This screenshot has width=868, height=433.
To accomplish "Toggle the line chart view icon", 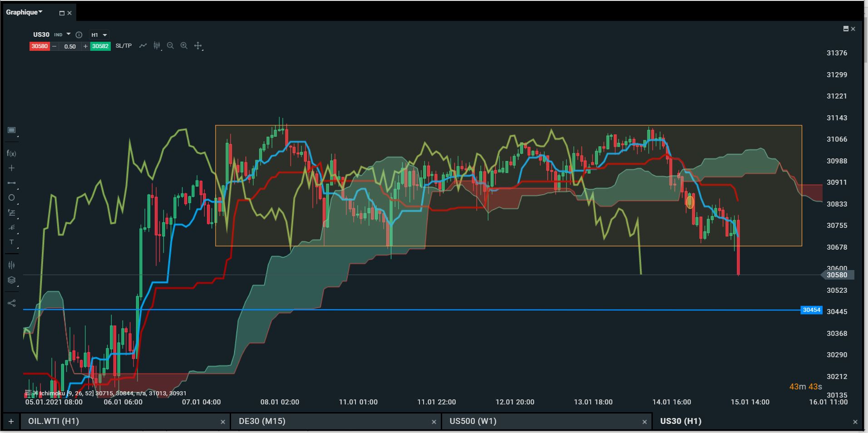I will pos(143,46).
